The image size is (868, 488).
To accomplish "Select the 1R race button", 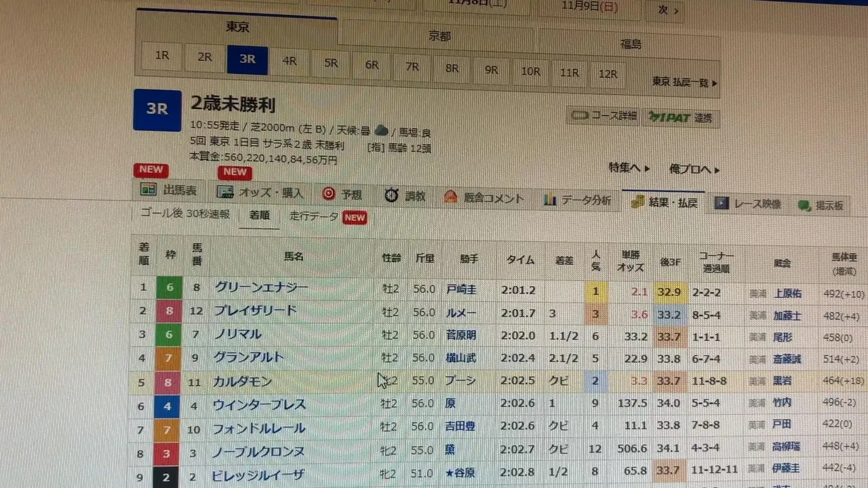I will [162, 56].
